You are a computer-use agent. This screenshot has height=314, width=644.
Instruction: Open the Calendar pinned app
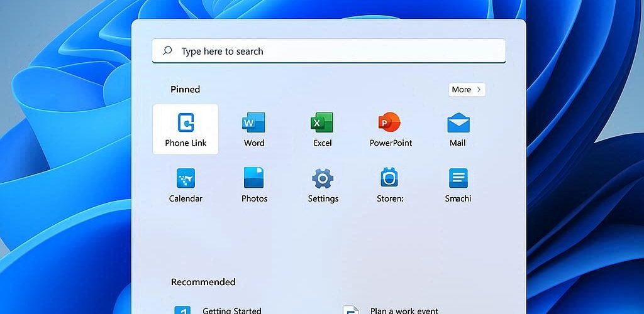pyautogui.click(x=186, y=185)
